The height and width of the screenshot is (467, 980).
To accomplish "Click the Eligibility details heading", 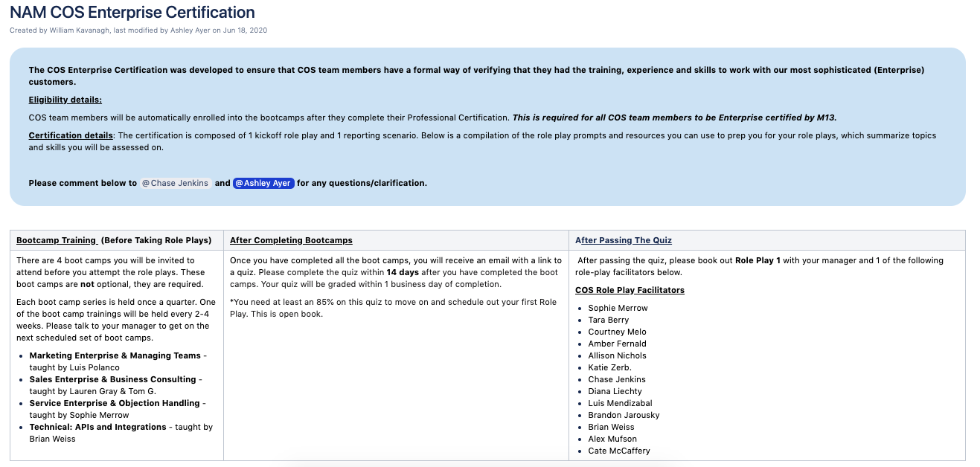I will [x=65, y=100].
